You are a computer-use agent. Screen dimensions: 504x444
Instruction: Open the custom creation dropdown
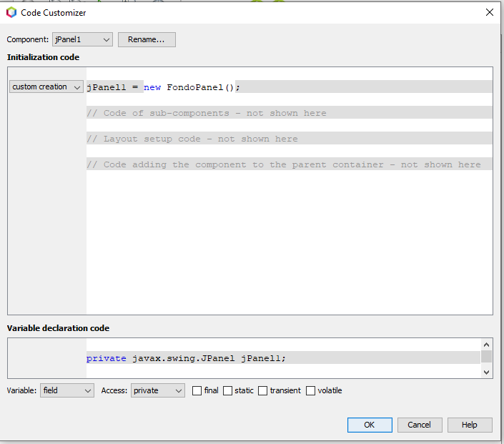tap(46, 87)
